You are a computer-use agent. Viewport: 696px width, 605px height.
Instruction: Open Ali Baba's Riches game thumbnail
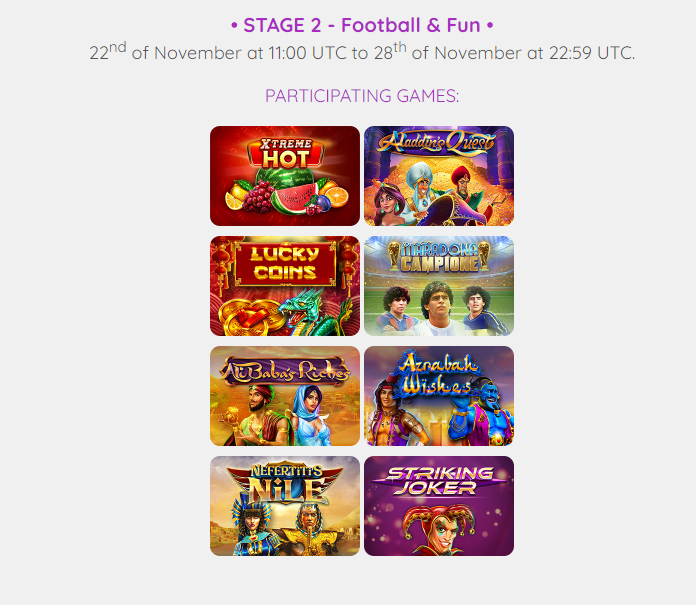[x=285, y=396]
